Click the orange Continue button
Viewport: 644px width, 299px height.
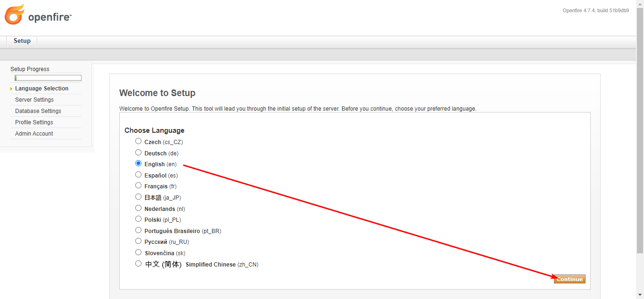[x=570, y=279]
